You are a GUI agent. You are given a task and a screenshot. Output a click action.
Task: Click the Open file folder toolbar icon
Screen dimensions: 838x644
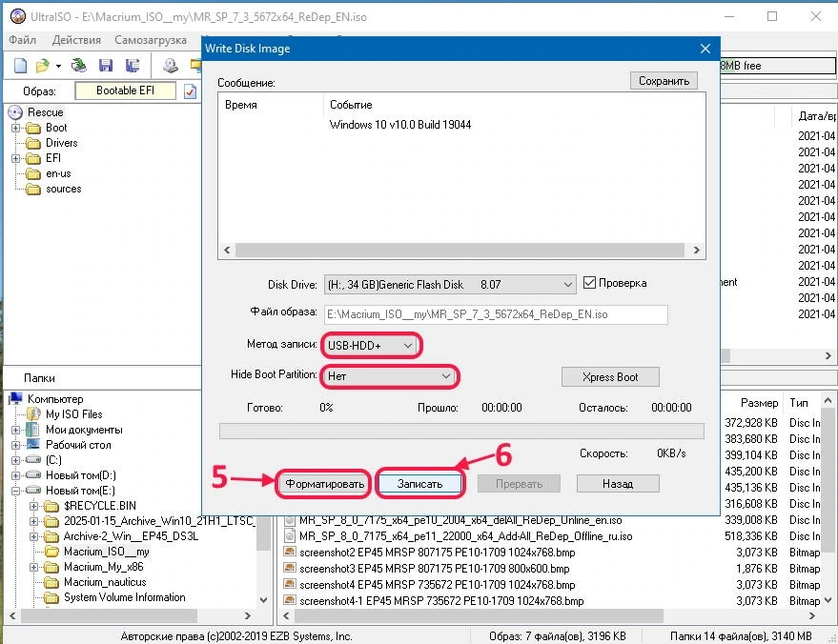pyautogui.click(x=42, y=66)
